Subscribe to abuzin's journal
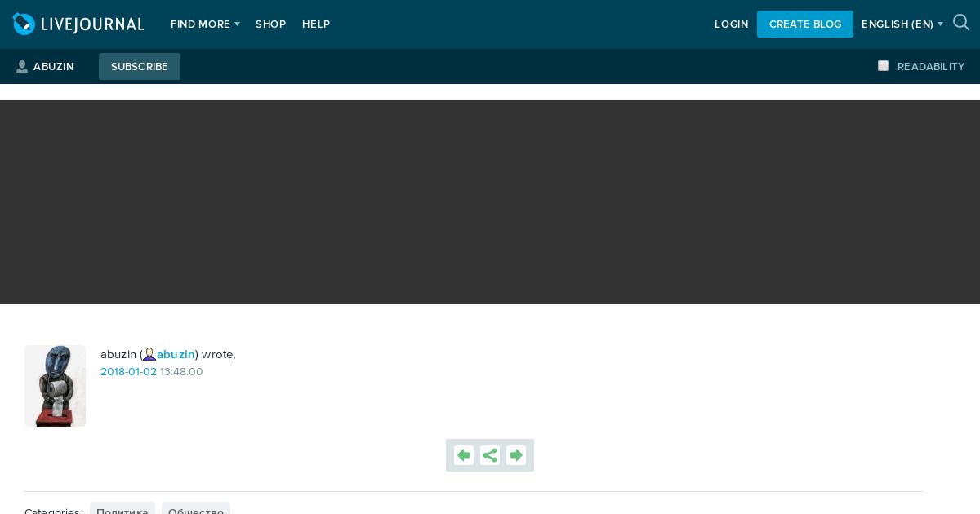Screen dimensions: 980x514 140,67
